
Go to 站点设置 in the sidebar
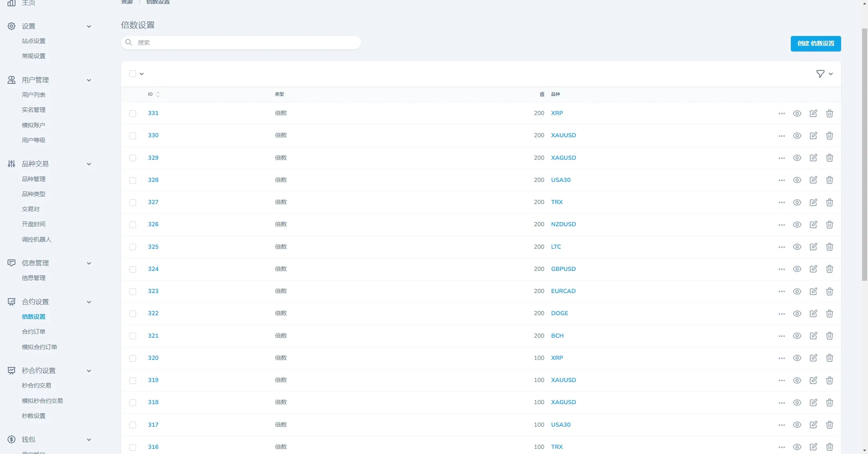(x=34, y=41)
